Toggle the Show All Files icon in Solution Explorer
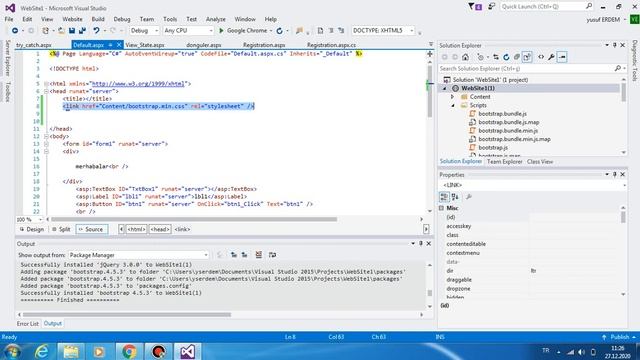640x360 pixels. (527, 57)
